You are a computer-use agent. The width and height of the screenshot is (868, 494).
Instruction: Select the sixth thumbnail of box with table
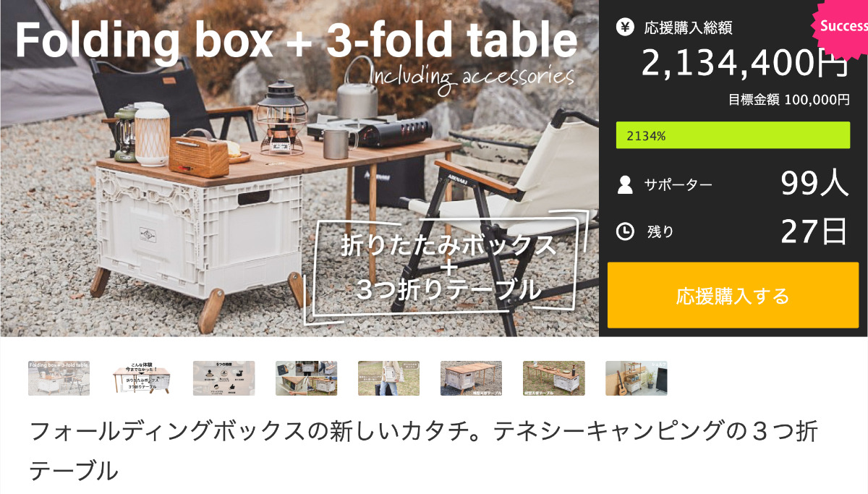tap(472, 378)
